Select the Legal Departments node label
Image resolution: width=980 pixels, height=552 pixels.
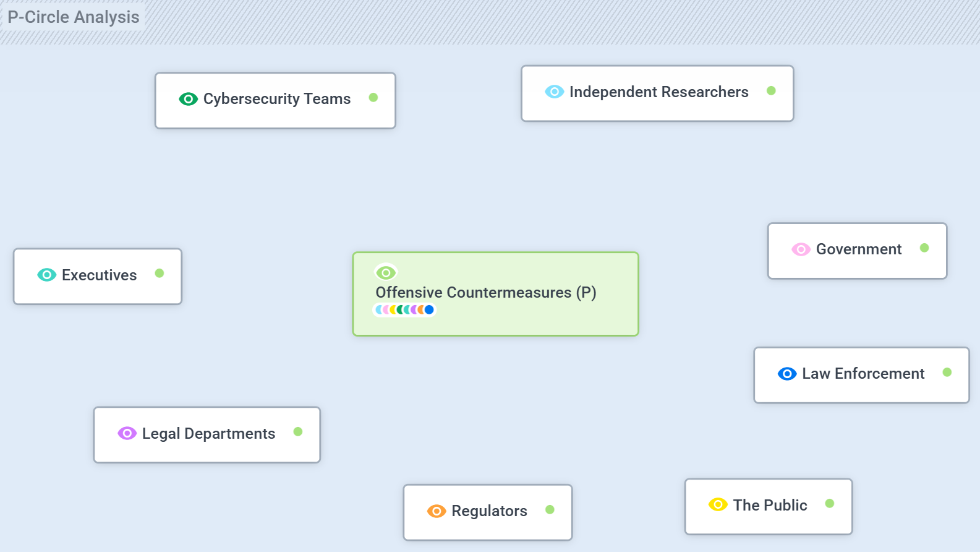tap(208, 434)
